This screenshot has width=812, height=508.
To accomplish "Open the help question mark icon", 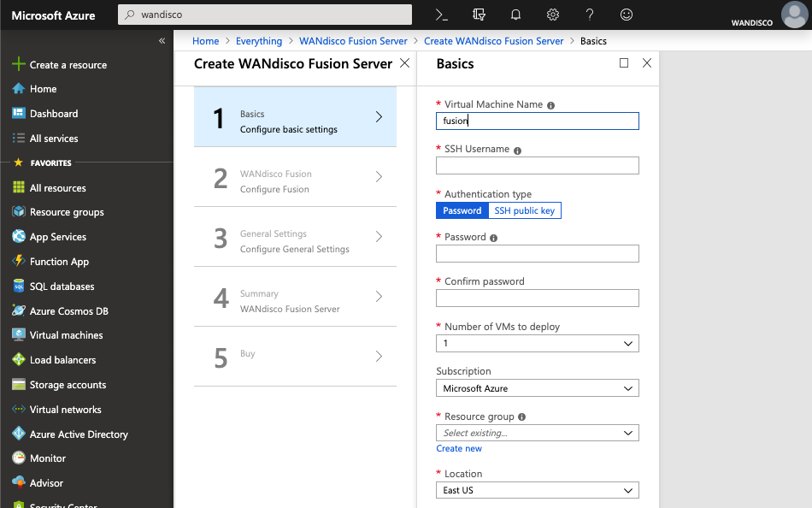I will point(589,15).
